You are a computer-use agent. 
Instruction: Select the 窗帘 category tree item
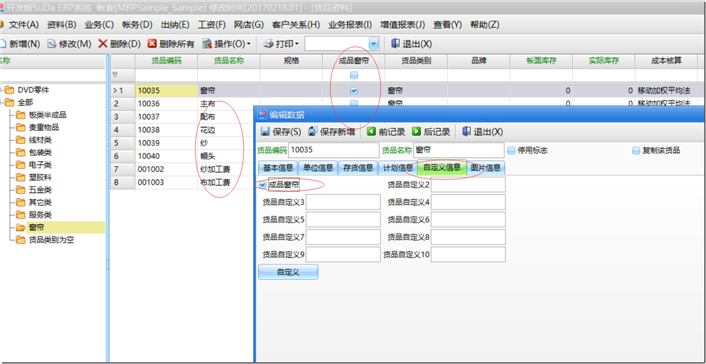36,228
